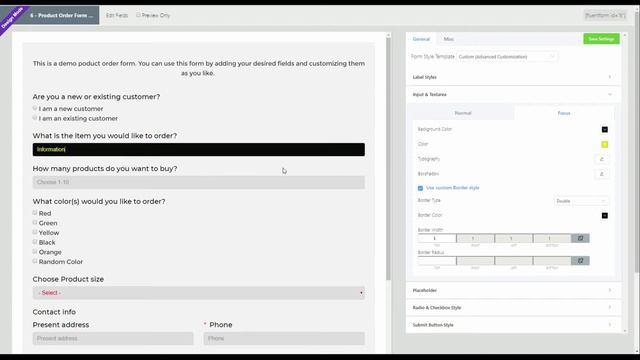Expand the Submit Button Style section
640x360 pixels.
pos(513,325)
